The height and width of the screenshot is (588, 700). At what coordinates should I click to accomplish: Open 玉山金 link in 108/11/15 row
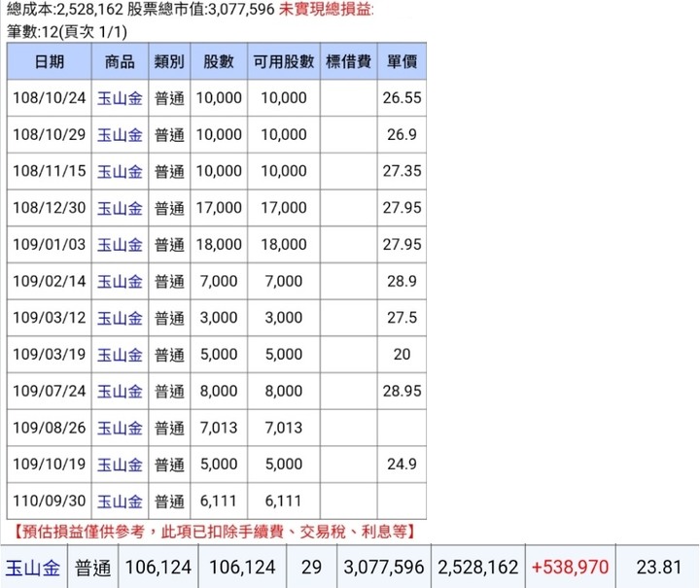click(120, 171)
